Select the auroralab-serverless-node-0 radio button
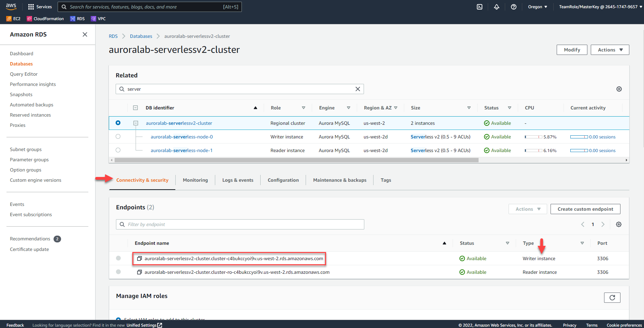Screen dimensions: 644x328 pyautogui.click(x=118, y=136)
